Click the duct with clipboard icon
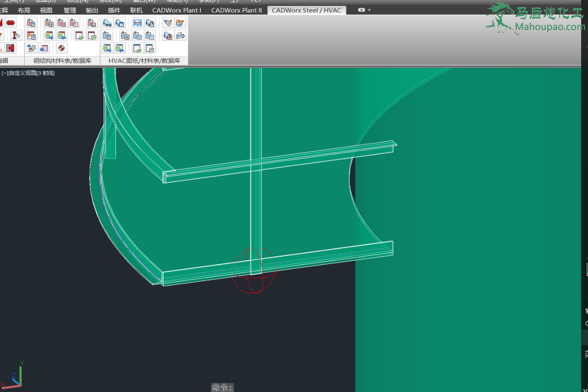Image resolution: width=588 pixels, height=392 pixels. coord(150,22)
